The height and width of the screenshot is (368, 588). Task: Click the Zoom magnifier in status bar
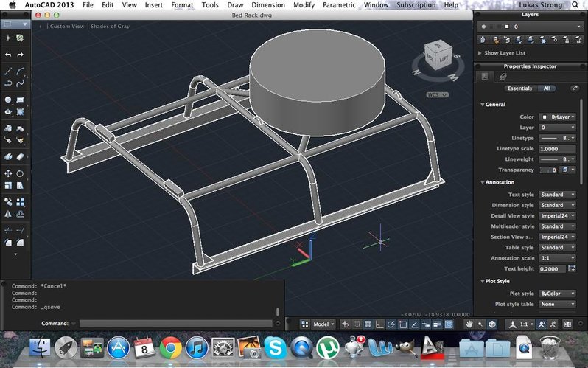click(x=480, y=324)
